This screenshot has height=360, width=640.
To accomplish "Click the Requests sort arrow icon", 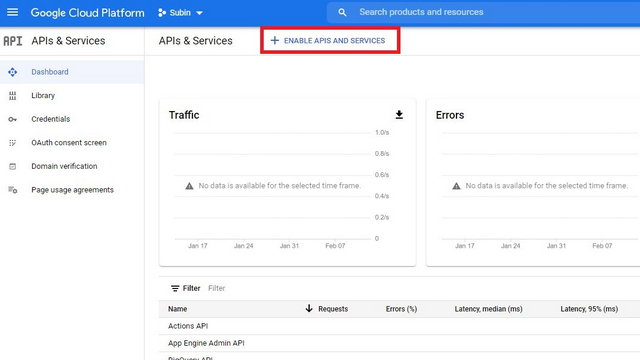I will click(x=309, y=309).
